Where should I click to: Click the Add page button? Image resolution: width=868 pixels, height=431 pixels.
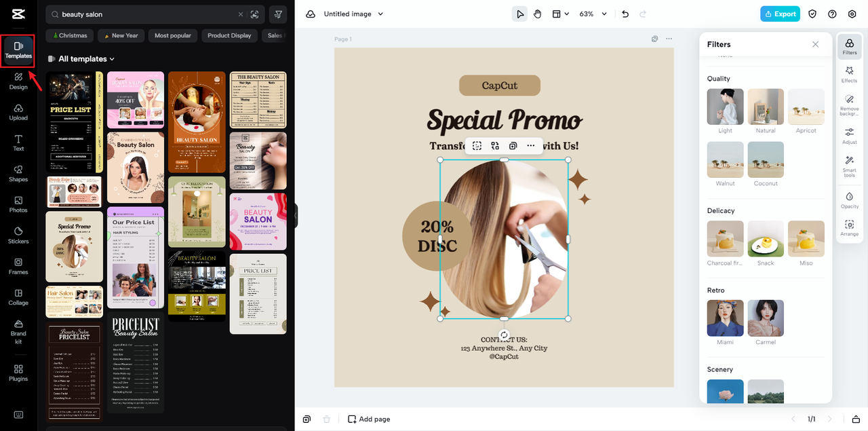point(369,419)
